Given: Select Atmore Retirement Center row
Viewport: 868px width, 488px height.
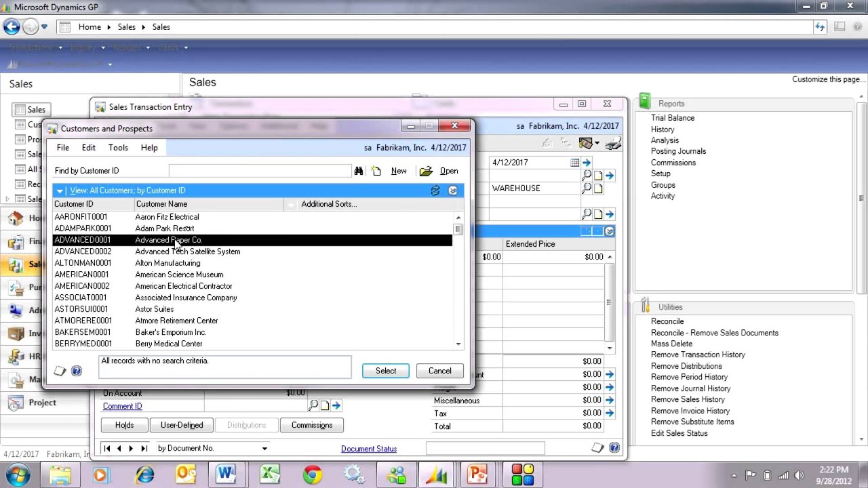Looking at the screenshot, I should click(x=252, y=321).
